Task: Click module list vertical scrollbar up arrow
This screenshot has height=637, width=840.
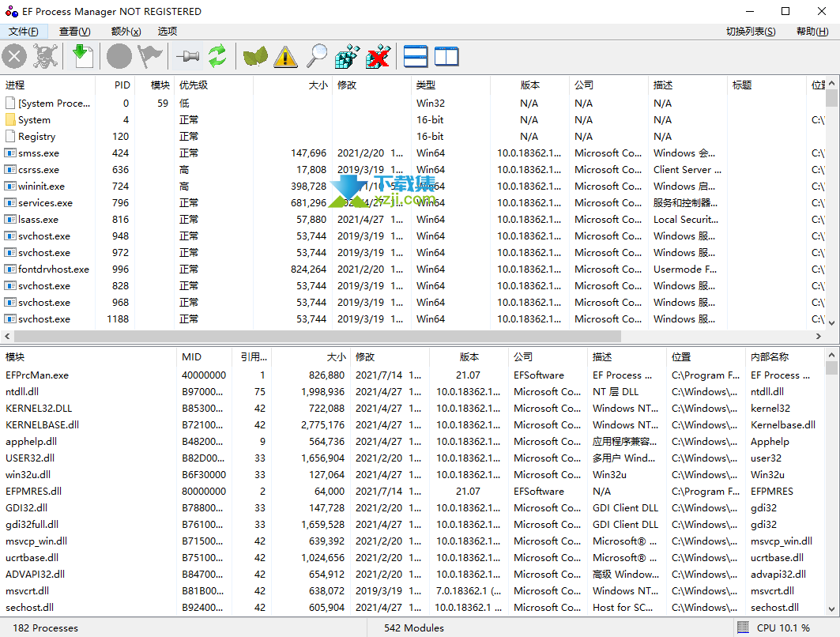Action: click(831, 355)
